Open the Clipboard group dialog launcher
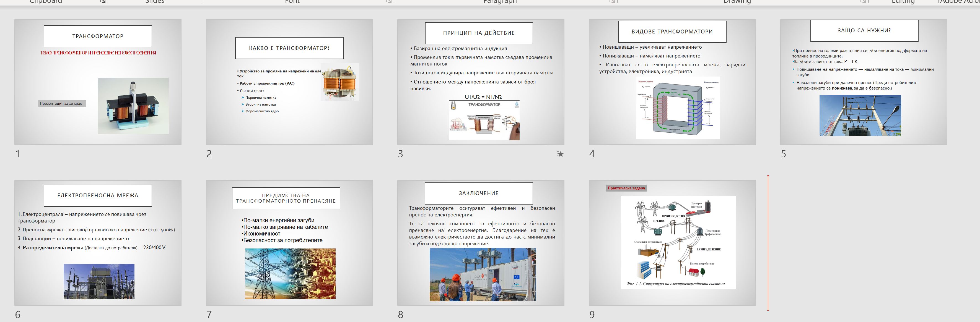980x322 pixels. pyautogui.click(x=102, y=2)
